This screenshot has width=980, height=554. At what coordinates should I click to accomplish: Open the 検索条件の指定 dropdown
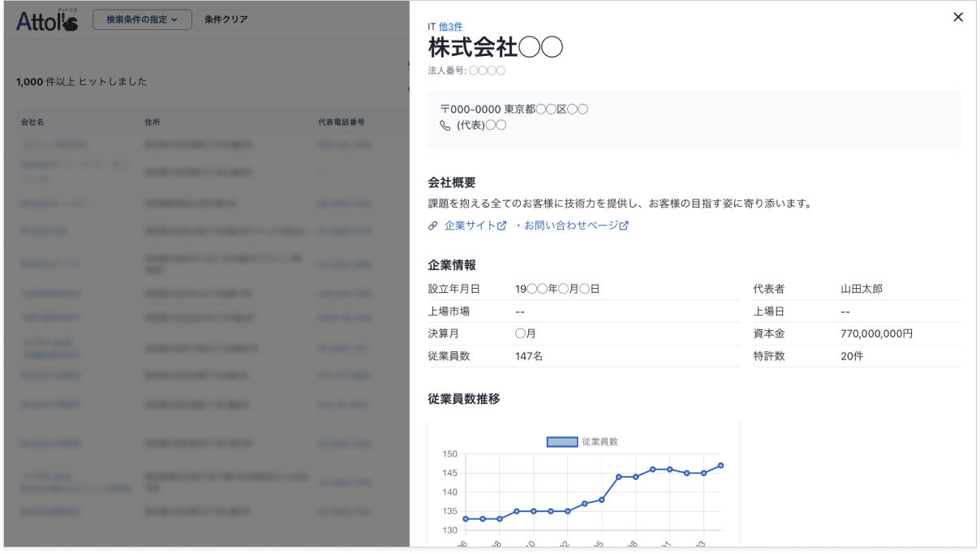coord(142,19)
